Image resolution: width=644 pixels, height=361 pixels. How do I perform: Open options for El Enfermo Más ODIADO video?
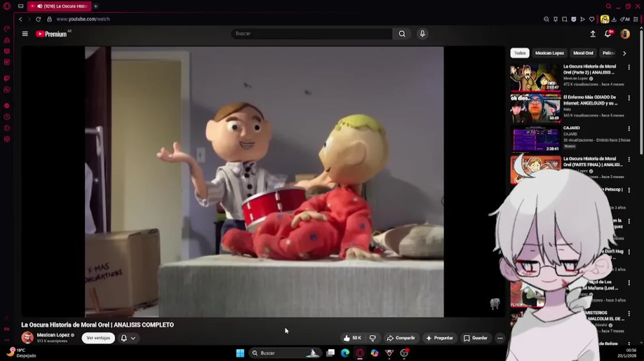(629, 98)
